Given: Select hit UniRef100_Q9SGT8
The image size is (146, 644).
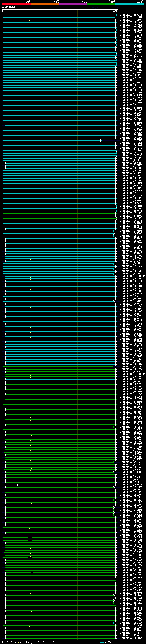Looking at the screenshot, I should pyautogui.click(x=131, y=55).
